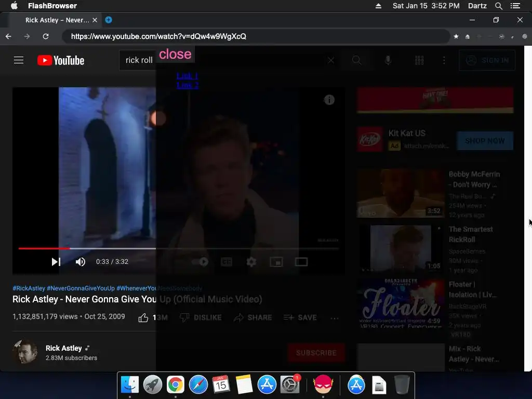Toggle the autoplay switch

click(200, 262)
